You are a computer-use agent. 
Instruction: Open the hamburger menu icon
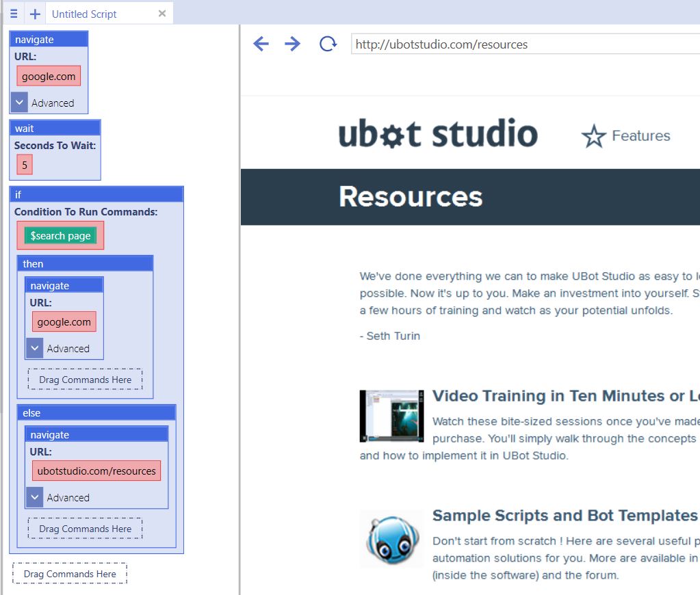point(14,14)
